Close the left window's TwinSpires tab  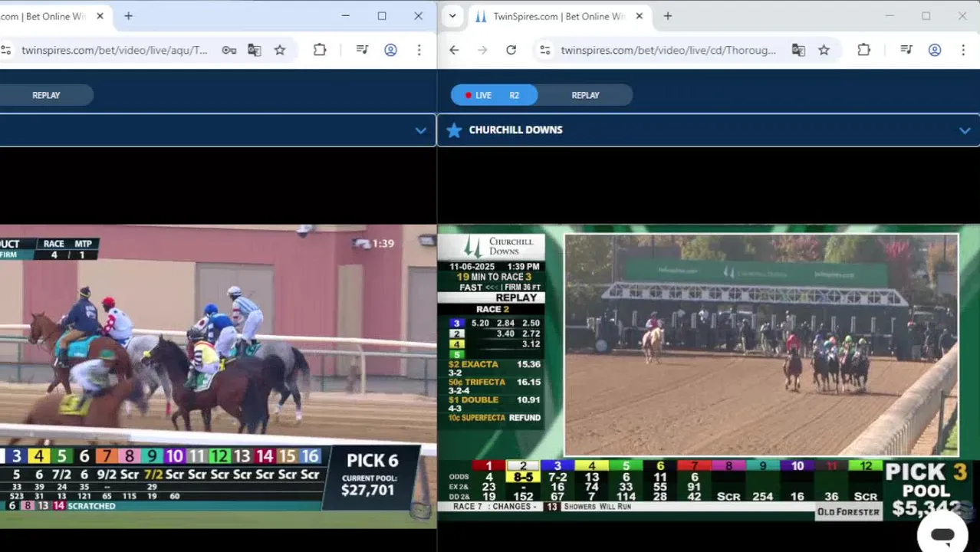(100, 16)
